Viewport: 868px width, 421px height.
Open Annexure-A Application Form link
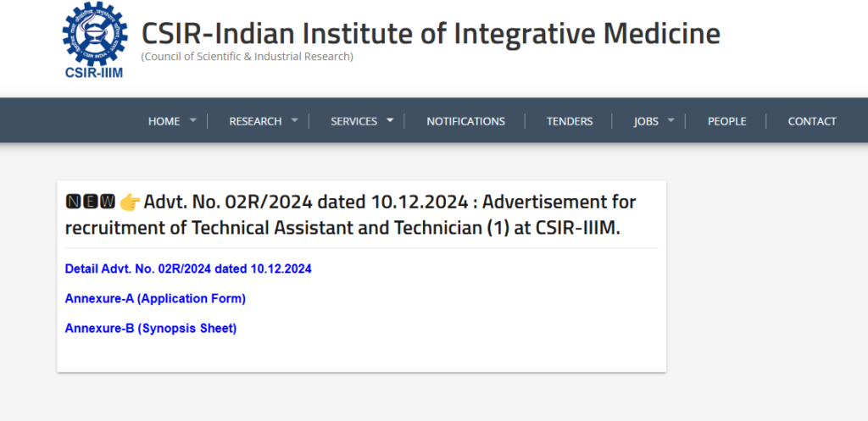[155, 299]
